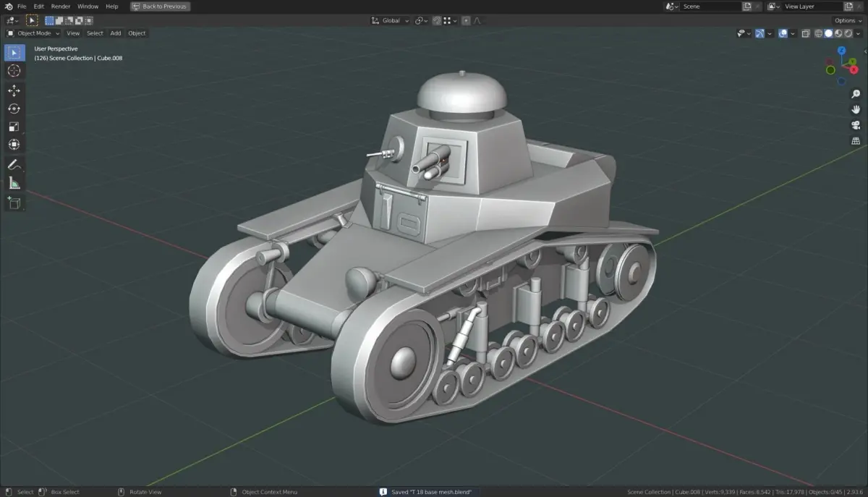Toggle snapping magnet

click(437, 20)
